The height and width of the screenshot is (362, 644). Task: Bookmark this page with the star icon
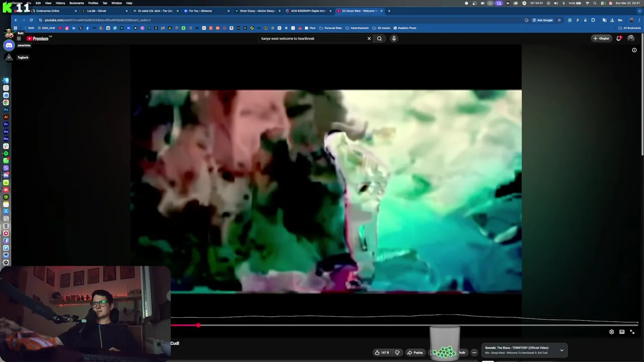559,20
